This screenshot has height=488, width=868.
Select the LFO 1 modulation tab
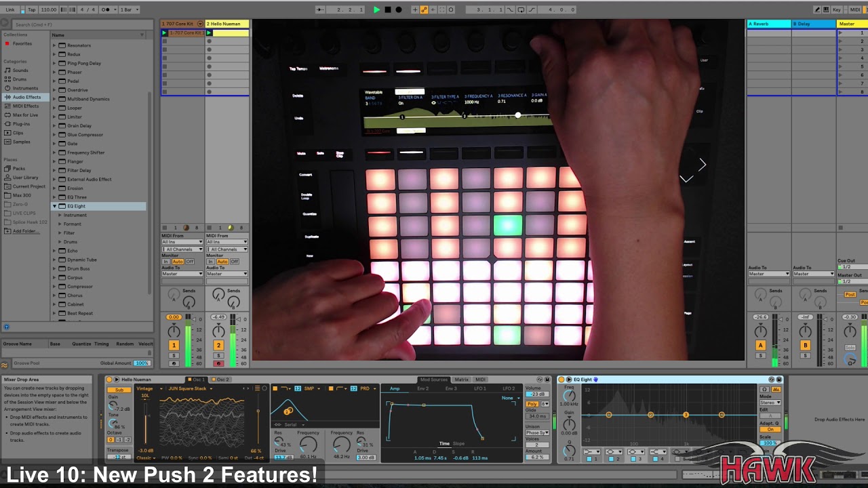click(480, 388)
